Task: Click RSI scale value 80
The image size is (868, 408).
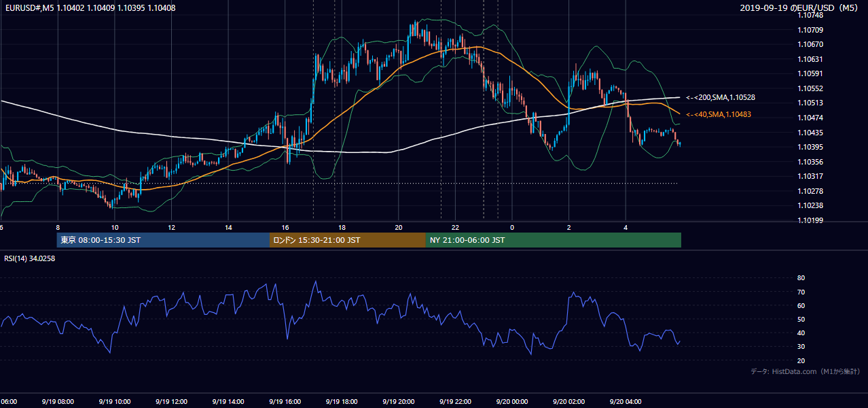Action: 801,278
